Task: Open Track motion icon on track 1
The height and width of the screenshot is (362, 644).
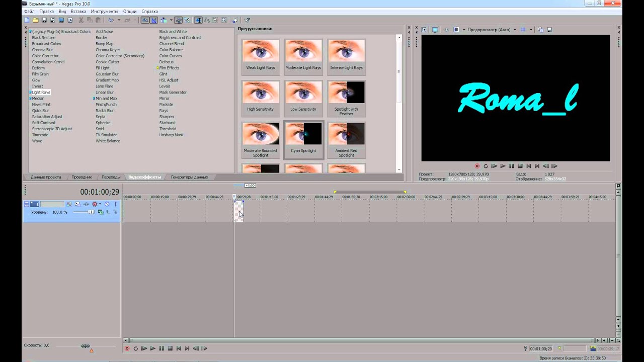Action: point(78,204)
